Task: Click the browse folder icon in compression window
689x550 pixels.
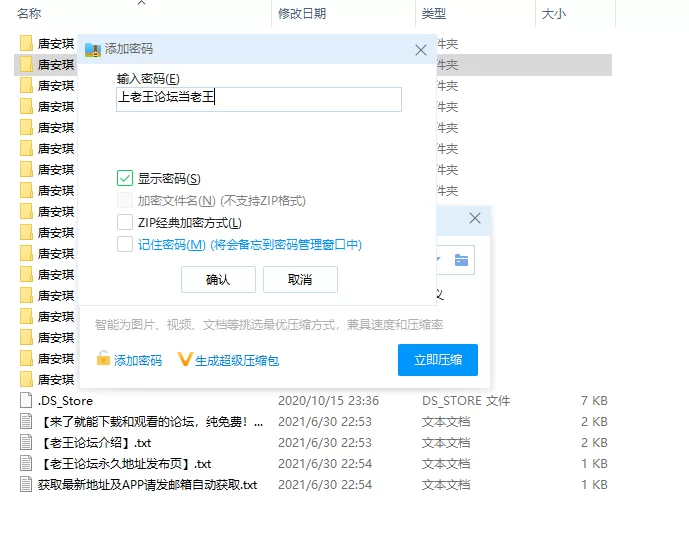Action: (x=461, y=261)
